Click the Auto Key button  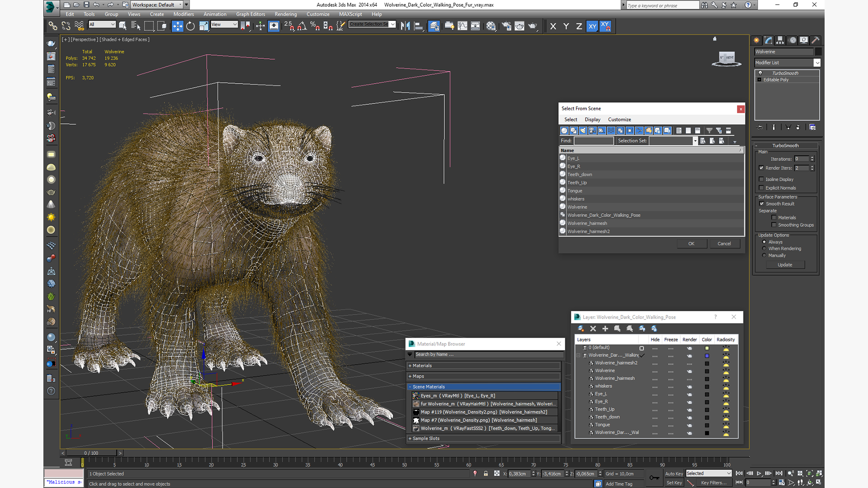point(674,474)
